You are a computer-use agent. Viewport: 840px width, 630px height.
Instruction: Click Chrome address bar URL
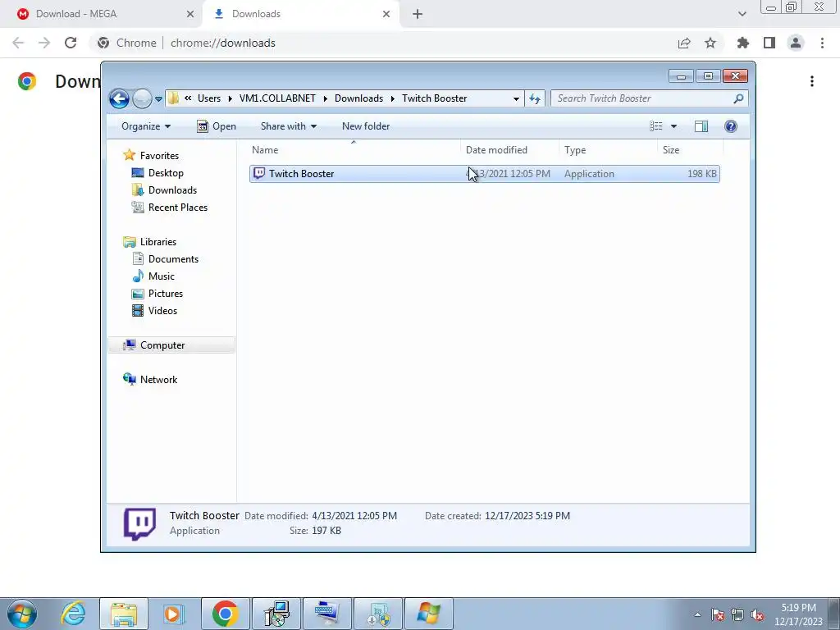coord(223,43)
